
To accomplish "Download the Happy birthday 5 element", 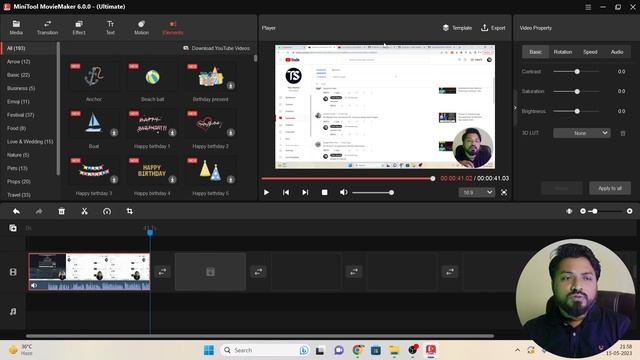I will [231, 180].
